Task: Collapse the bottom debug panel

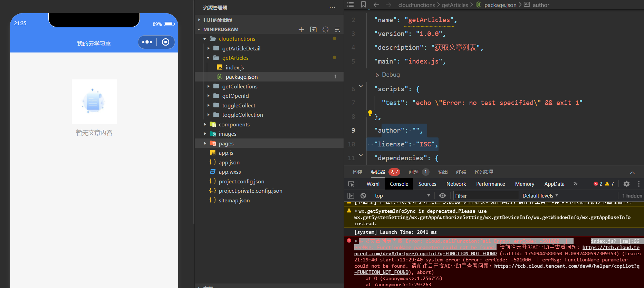Action: [632, 173]
